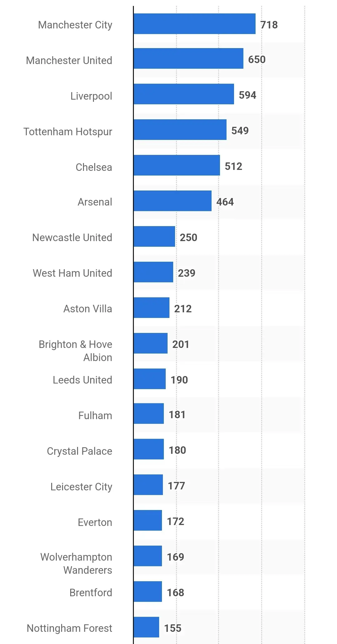Click the Aston Villa team label

88,309
